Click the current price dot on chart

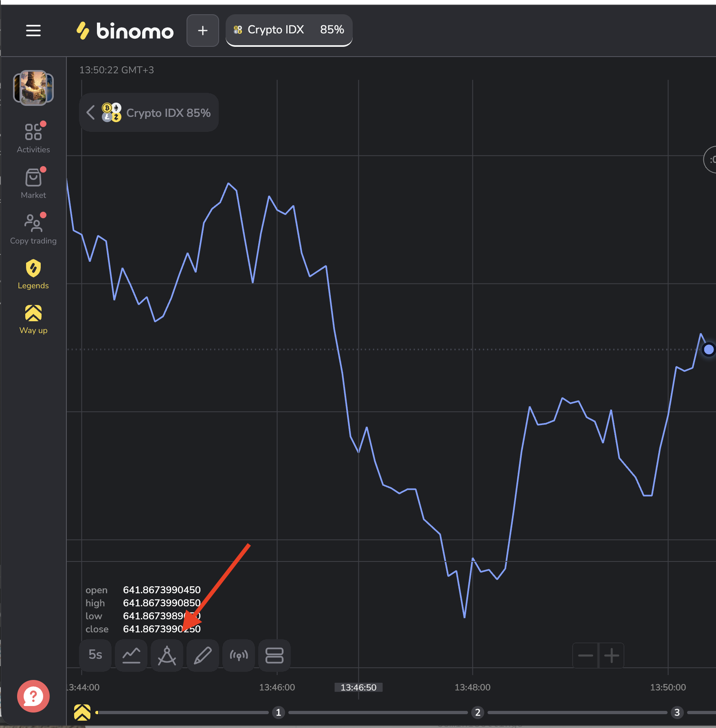click(709, 349)
